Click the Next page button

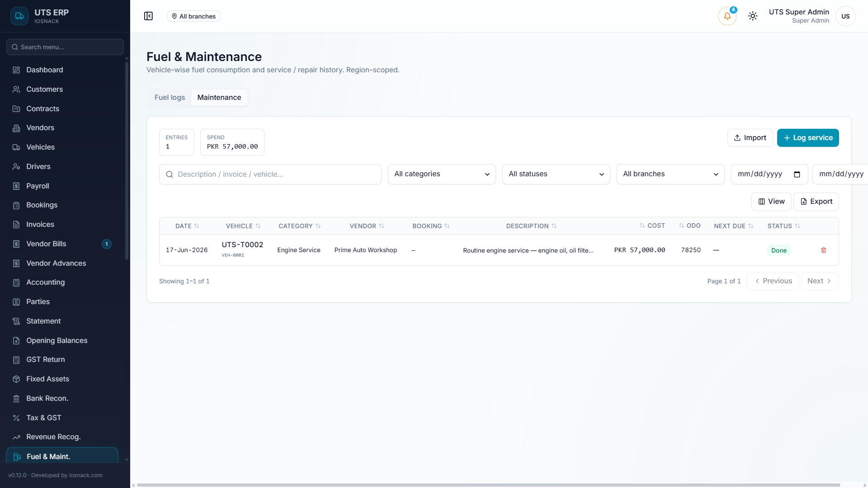click(820, 281)
